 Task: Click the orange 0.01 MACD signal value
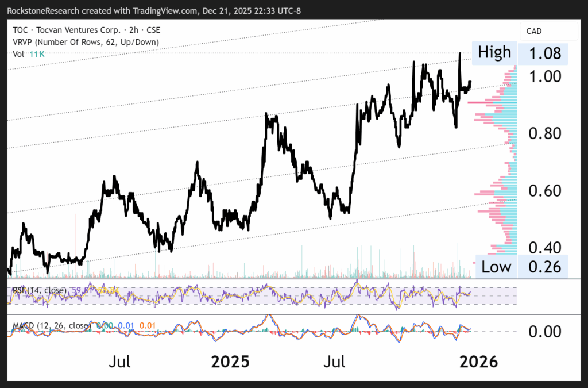point(147,326)
